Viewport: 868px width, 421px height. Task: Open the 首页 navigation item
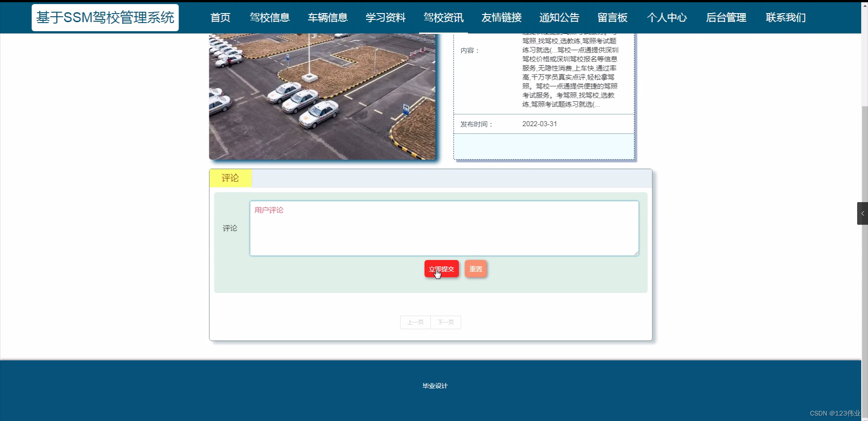coord(220,18)
